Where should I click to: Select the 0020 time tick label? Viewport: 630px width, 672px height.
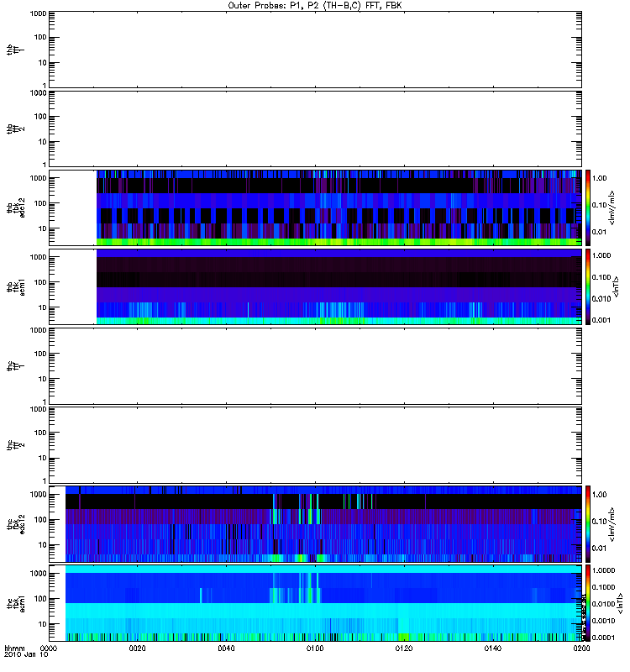137,648
